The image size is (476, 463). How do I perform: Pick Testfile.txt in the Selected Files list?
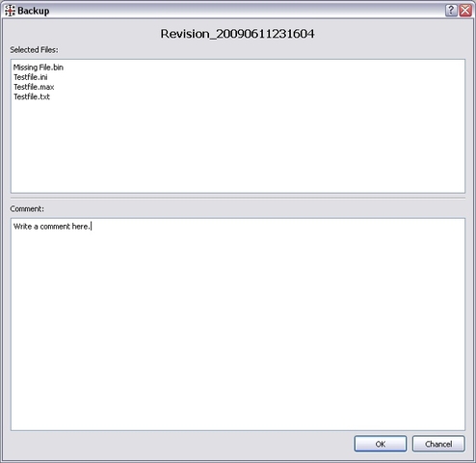click(x=32, y=96)
